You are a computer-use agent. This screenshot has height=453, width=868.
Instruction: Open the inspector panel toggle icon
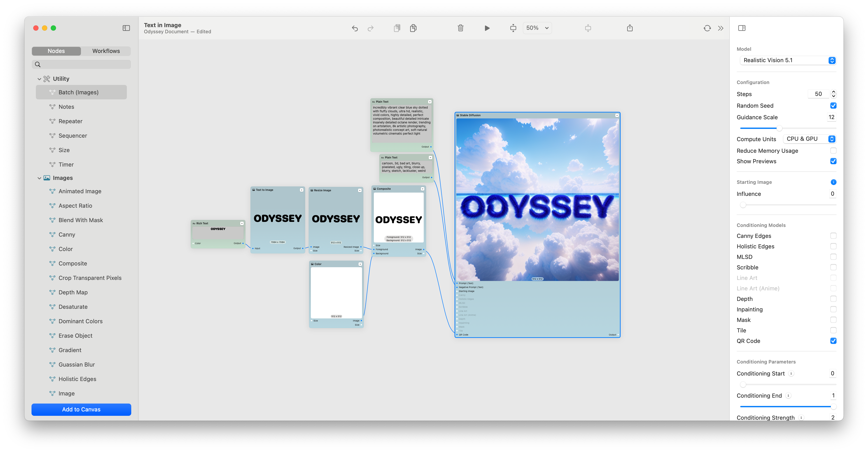[742, 28]
